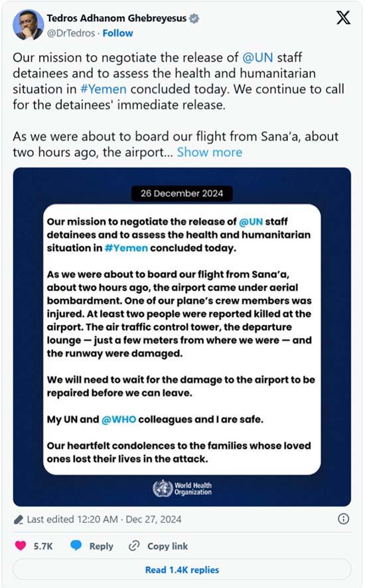
Task: Click the blue verified badge
Action: point(194,18)
